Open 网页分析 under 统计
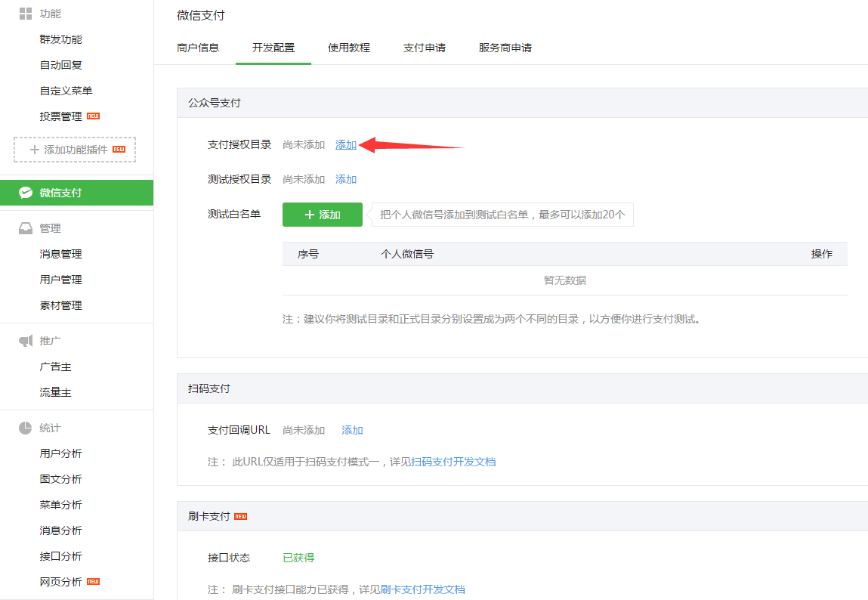The height and width of the screenshot is (600, 868). coord(61,582)
